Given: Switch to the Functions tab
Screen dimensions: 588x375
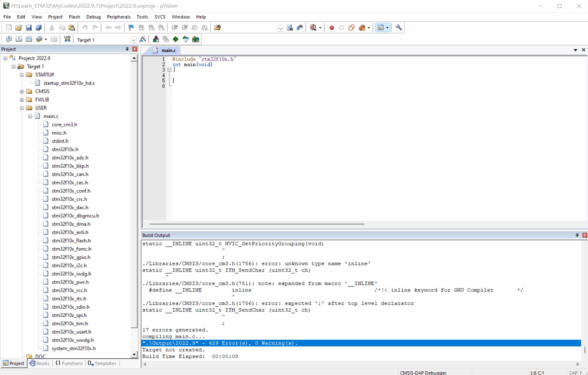Looking at the screenshot, I should point(69,363).
